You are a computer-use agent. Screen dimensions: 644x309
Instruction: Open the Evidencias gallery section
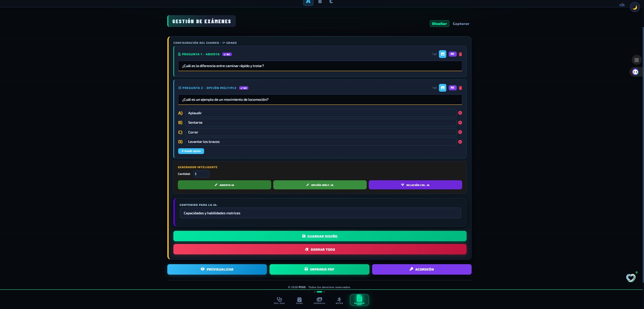click(x=319, y=300)
